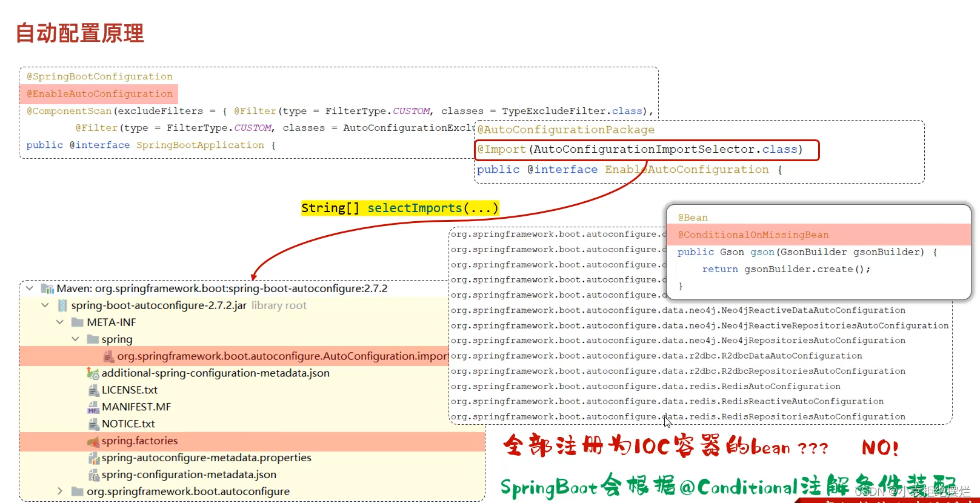Click the public Gson gson method signature
980x503 pixels.
tap(808, 252)
